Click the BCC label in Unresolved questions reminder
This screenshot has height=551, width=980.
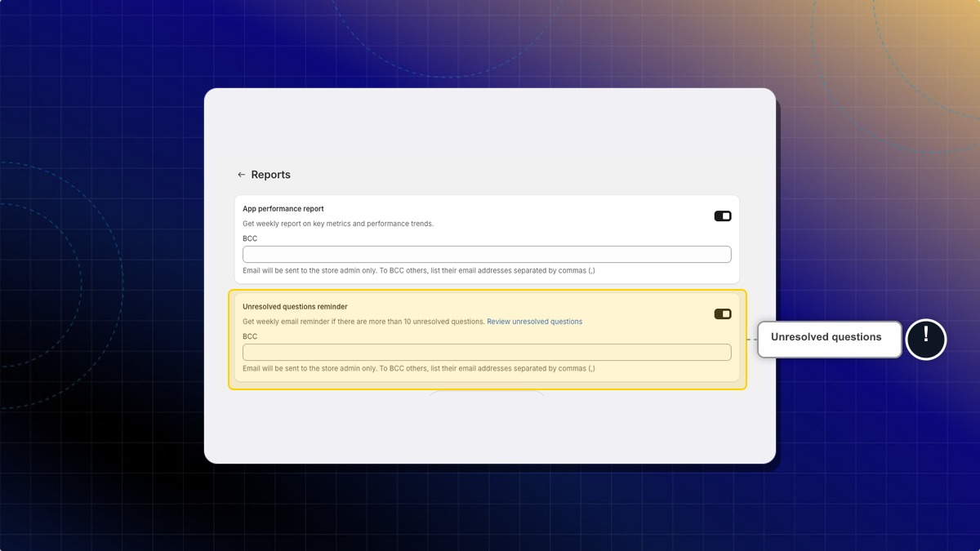(250, 337)
